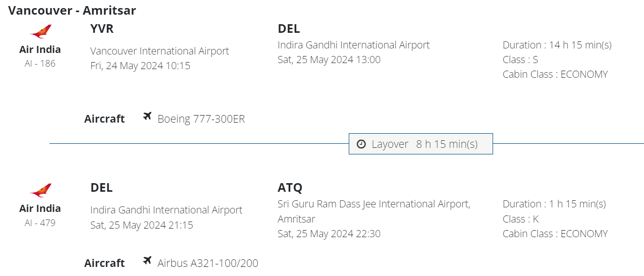The height and width of the screenshot is (276, 644).
Task: Click the Air India logo for flight AI-479
Action: (x=40, y=191)
